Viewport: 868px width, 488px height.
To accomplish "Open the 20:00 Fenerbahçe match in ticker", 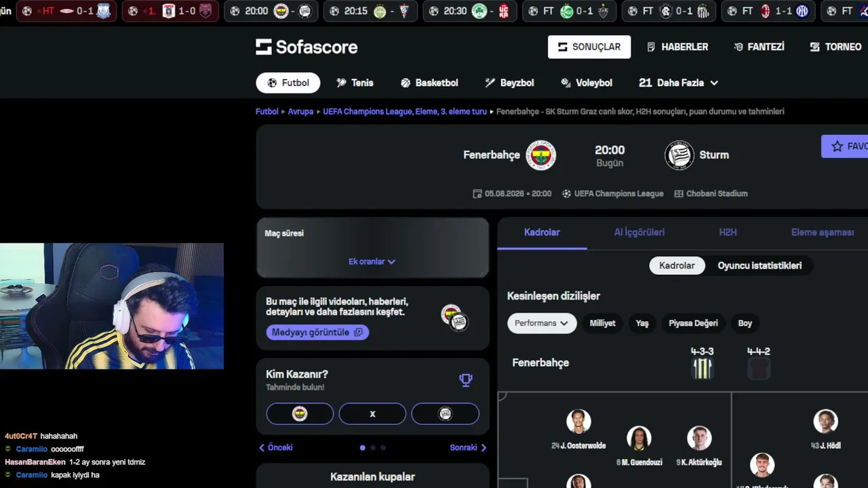I will 271,11.
